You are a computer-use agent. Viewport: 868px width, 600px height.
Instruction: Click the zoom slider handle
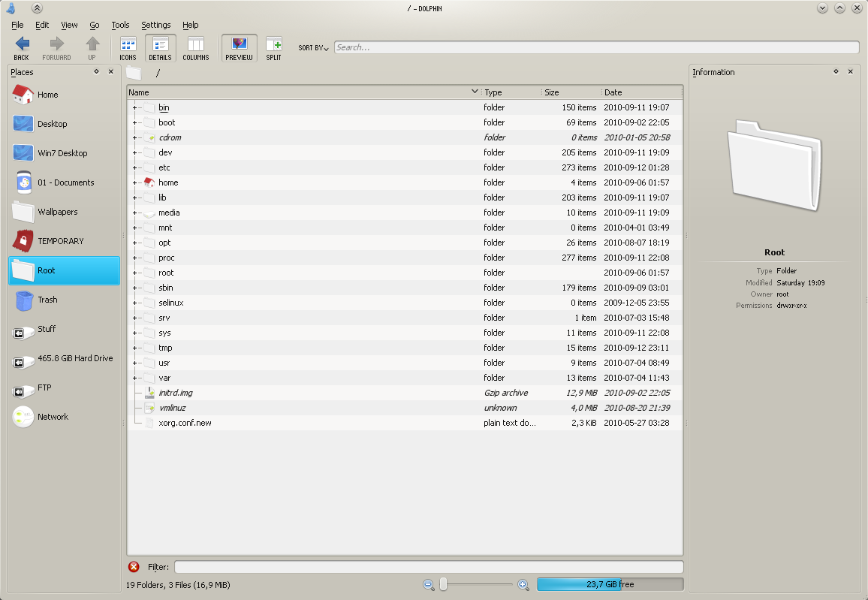click(443, 584)
